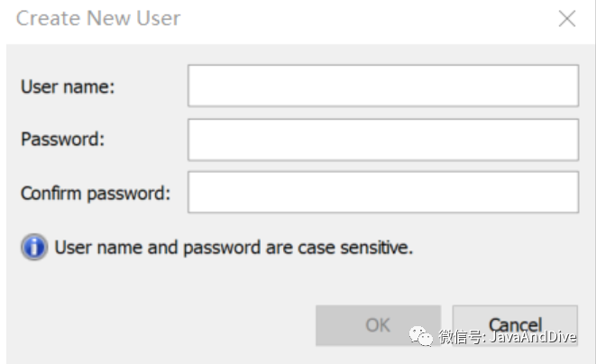Image resolution: width=596 pixels, height=364 pixels.
Task: Click the "Password:" label
Action: click(x=63, y=140)
